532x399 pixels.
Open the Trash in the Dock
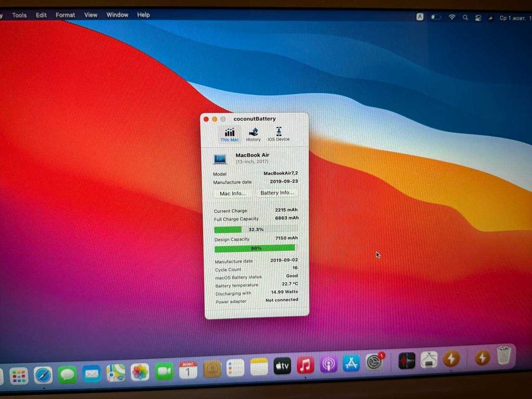504,355
